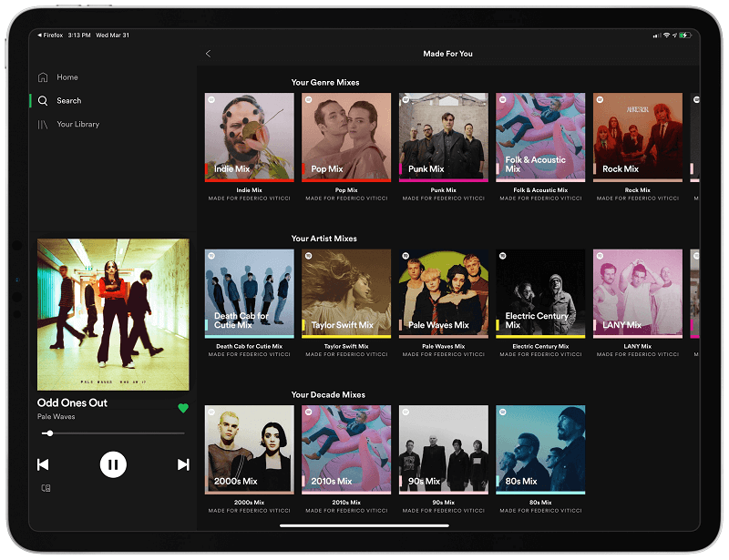Image resolution: width=729 pixels, height=560 pixels.
Task: Select Home in the sidebar
Action: (67, 77)
